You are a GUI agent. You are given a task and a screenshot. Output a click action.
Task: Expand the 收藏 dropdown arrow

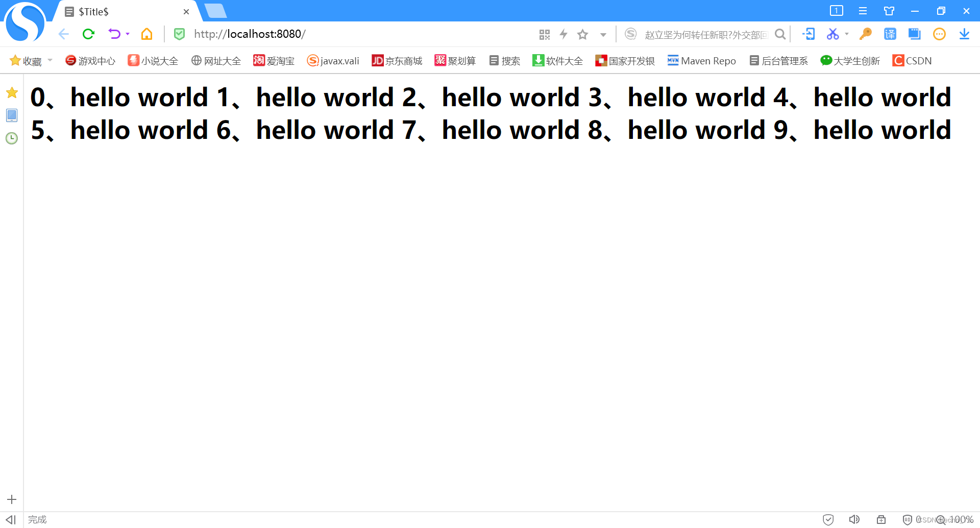(50, 60)
